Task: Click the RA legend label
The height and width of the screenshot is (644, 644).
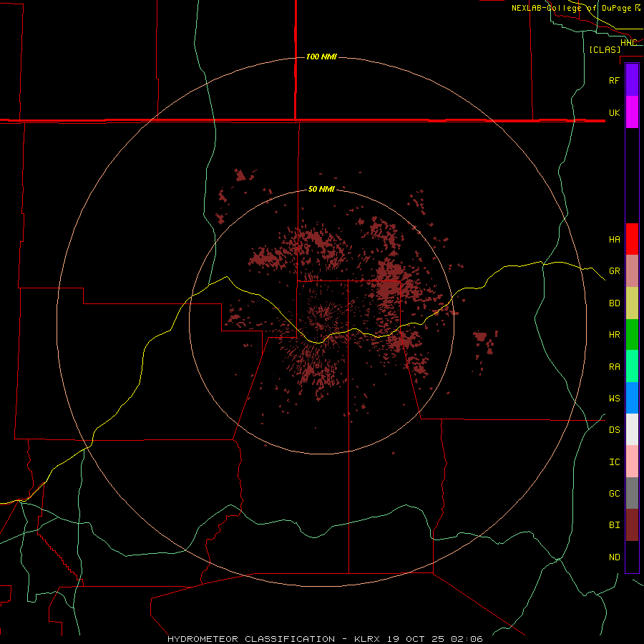Action: [x=614, y=367]
